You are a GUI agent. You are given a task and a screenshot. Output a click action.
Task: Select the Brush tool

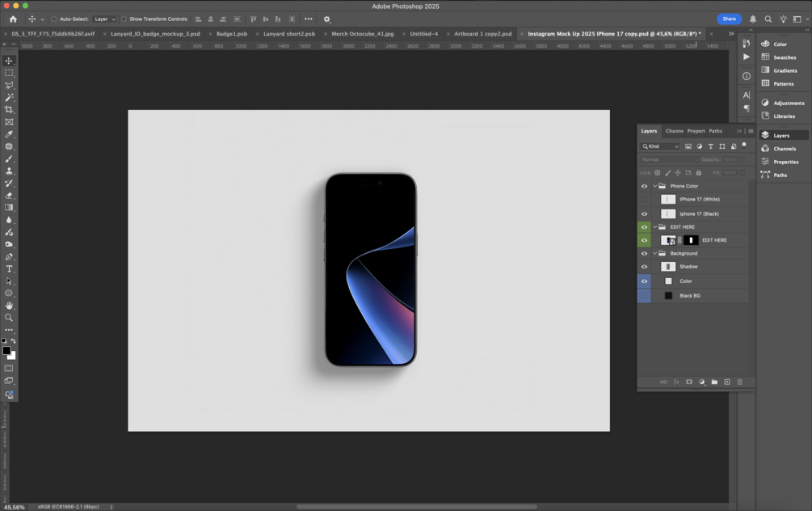pos(9,158)
